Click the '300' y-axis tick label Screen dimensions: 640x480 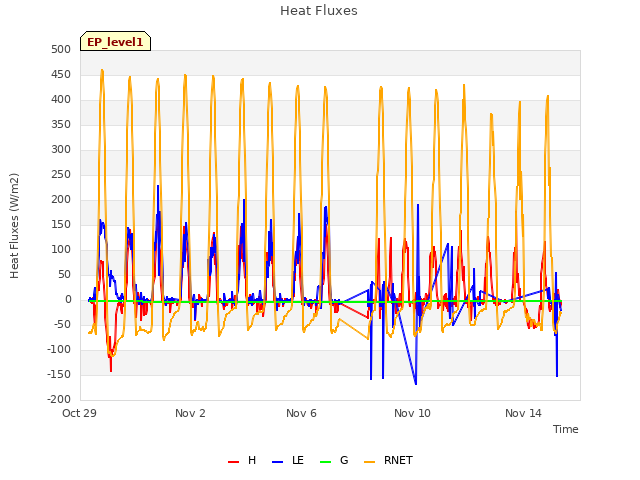point(61,150)
